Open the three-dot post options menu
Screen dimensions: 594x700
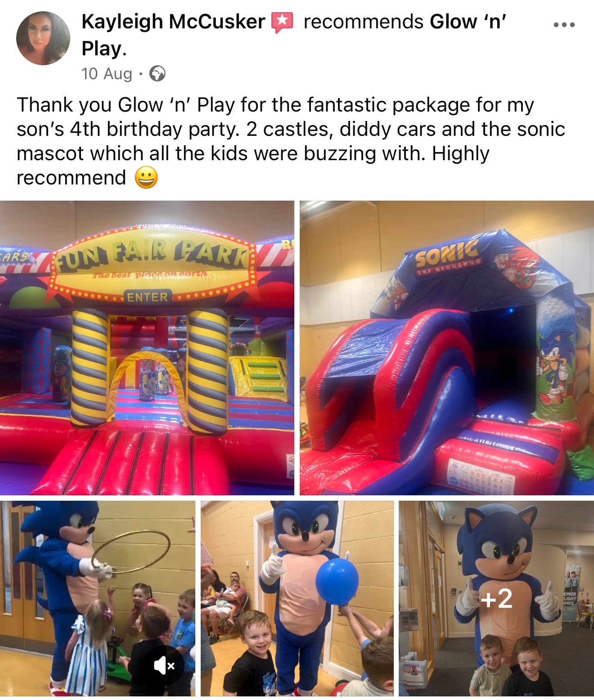pos(564,25)
